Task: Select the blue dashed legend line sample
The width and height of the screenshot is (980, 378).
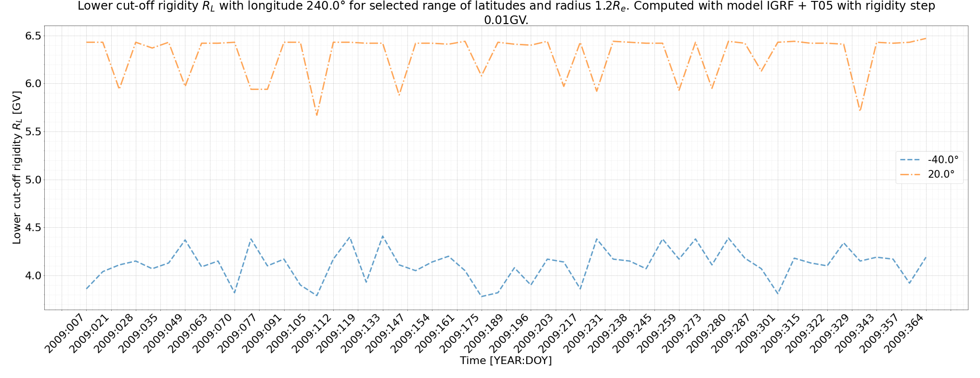Action: (911, 160)
